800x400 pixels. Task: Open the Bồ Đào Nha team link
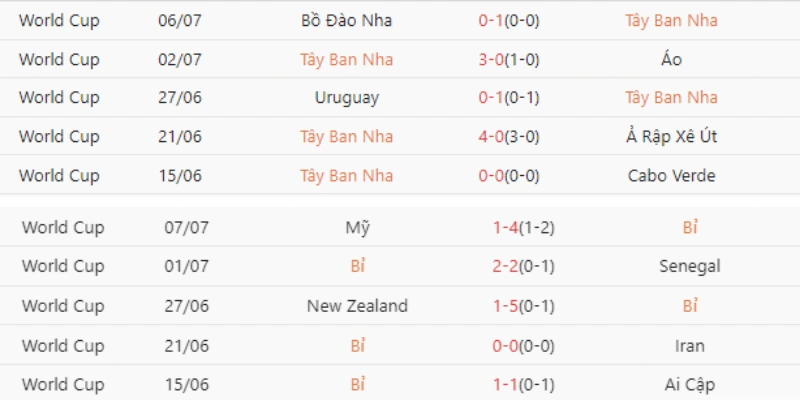tap(346, 20)
